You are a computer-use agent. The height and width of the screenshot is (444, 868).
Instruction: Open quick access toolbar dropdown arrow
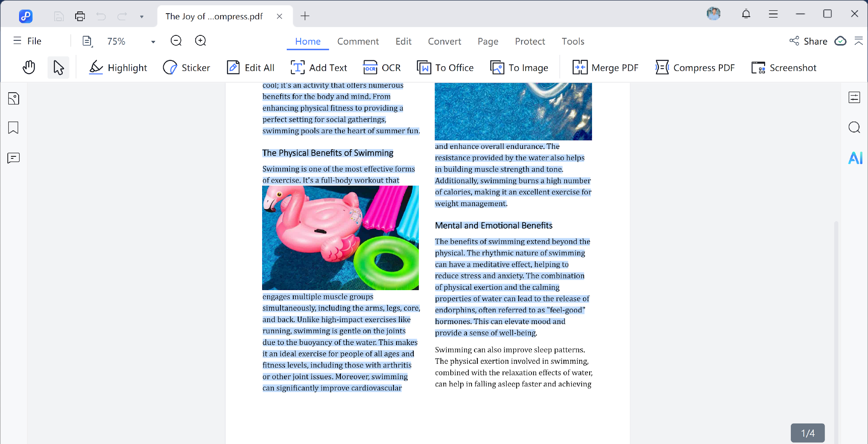142,17
